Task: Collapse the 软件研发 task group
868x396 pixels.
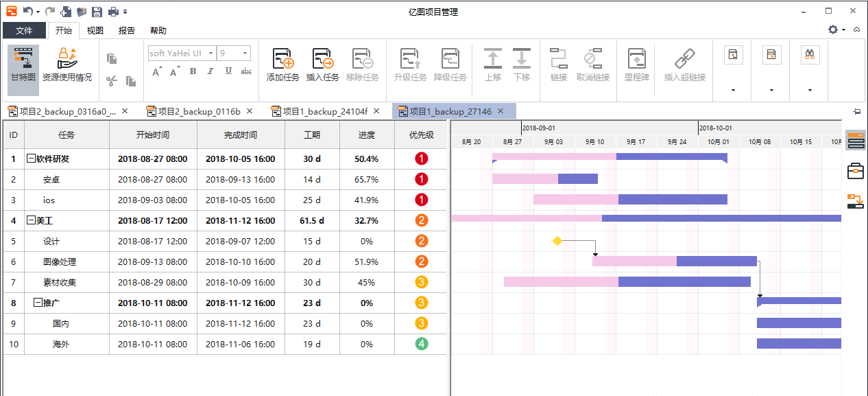Action: click(x=31, y=159)
